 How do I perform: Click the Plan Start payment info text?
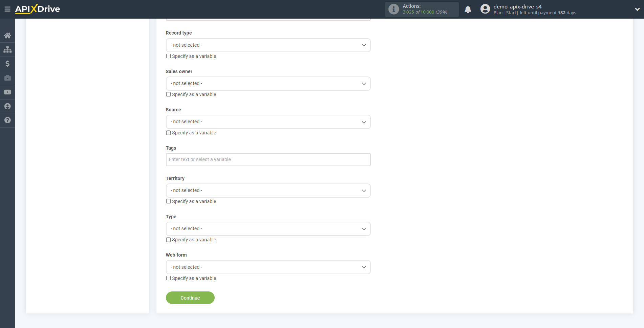tap(535, 13)
